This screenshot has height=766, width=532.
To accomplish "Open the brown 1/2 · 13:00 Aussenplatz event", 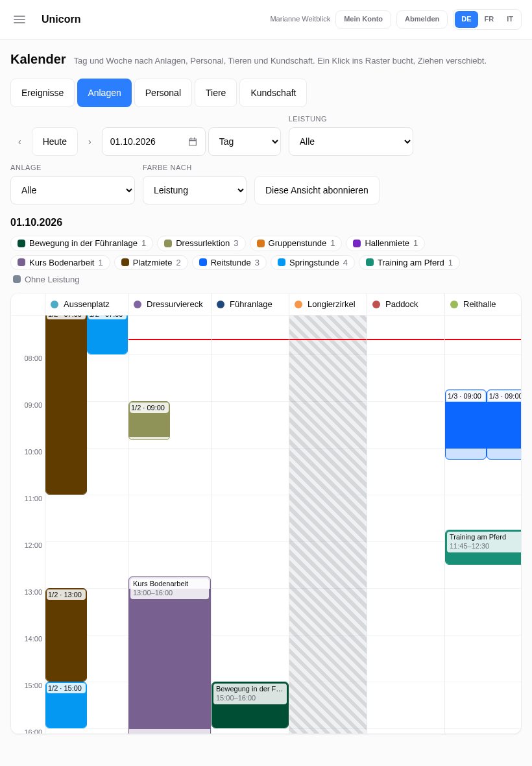I will [x=66, y=635].
